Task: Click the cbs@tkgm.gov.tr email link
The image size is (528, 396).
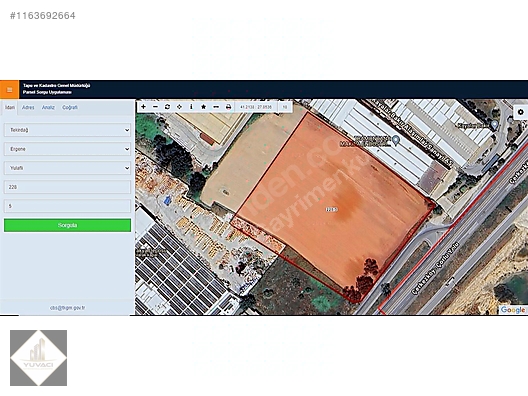Action: [x=67, y=307]
